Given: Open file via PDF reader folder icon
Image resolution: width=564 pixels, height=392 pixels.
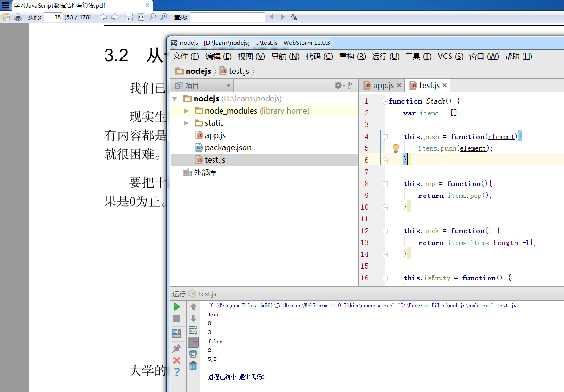Looking at the screenshot, I should tap(7, 17).
